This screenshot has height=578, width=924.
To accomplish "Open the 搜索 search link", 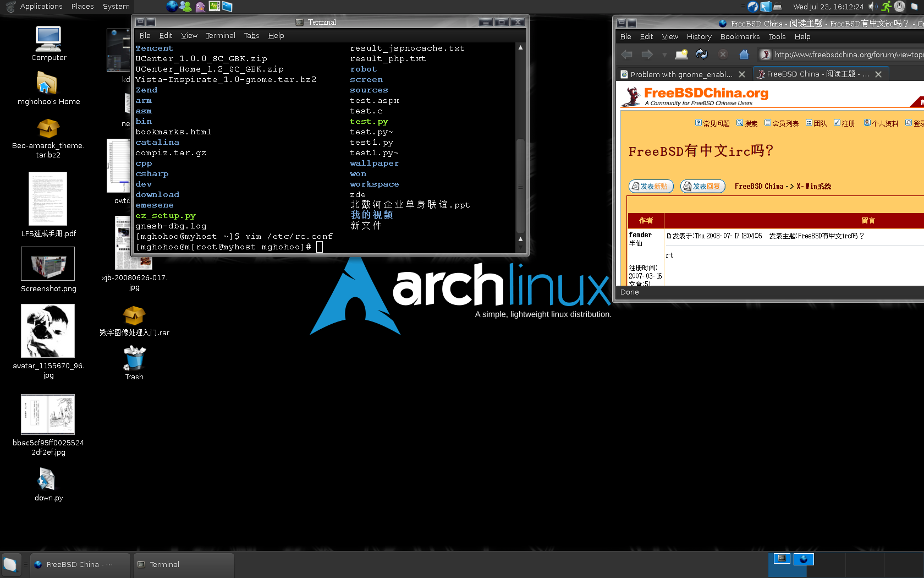I will 747,123.
